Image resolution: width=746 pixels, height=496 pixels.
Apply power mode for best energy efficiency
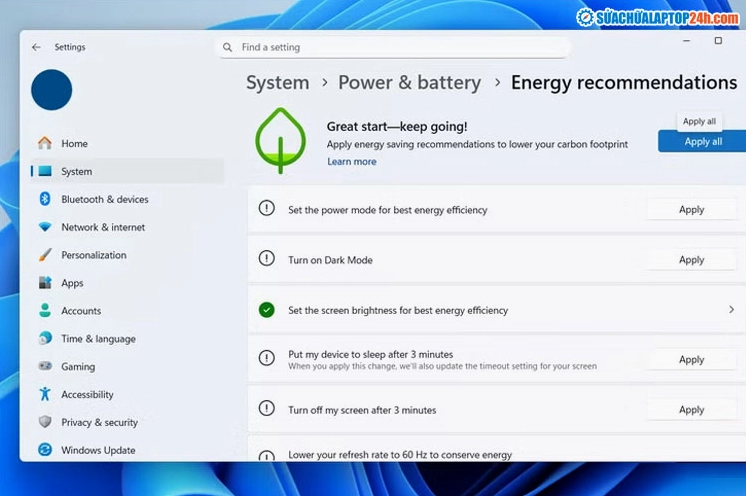tap(691, 210)
